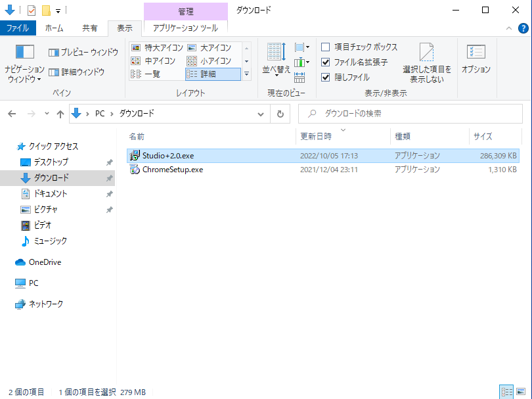This screenshot has width=532, height=399.
Task: Open Documents (ドキュメント) in Quick access
Action: [50, 194]
